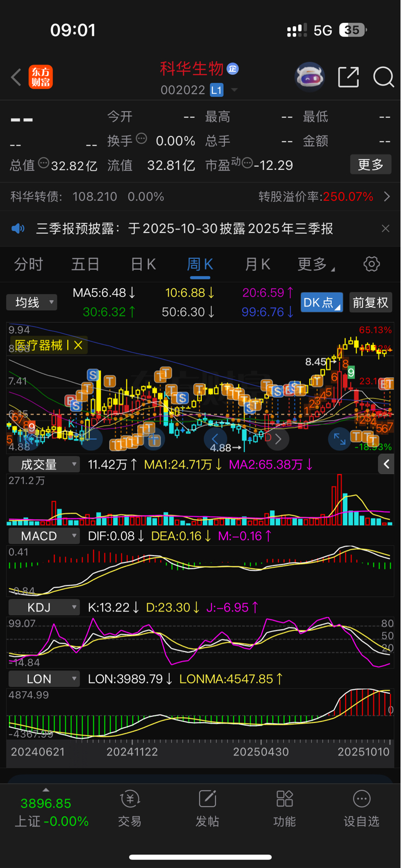Close the 医疗器械 overlay tag
401x868 pixels.
(x=78, y=345)
